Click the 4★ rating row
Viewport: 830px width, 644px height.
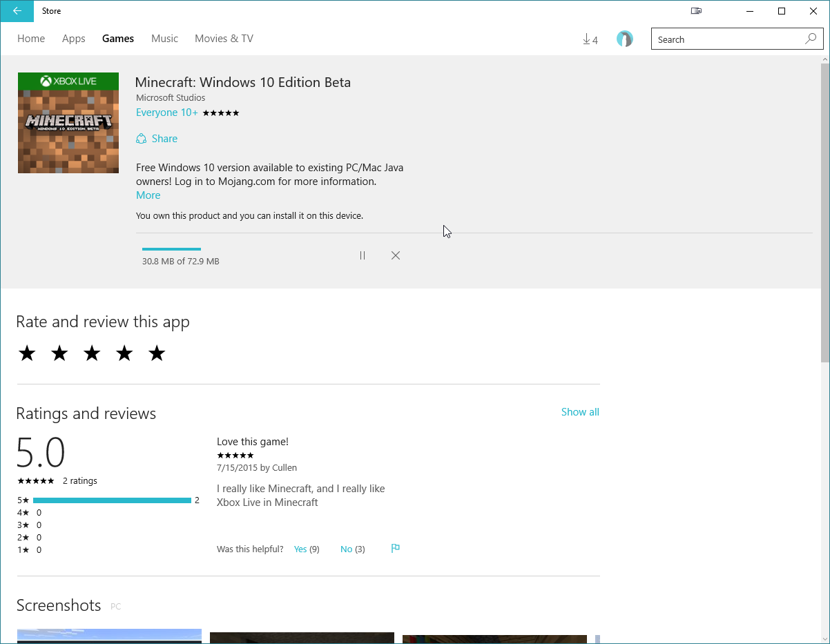click(x=29, y=513)
